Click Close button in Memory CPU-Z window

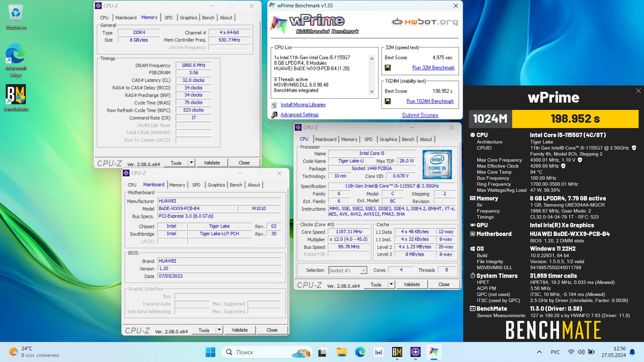[244, 163]
